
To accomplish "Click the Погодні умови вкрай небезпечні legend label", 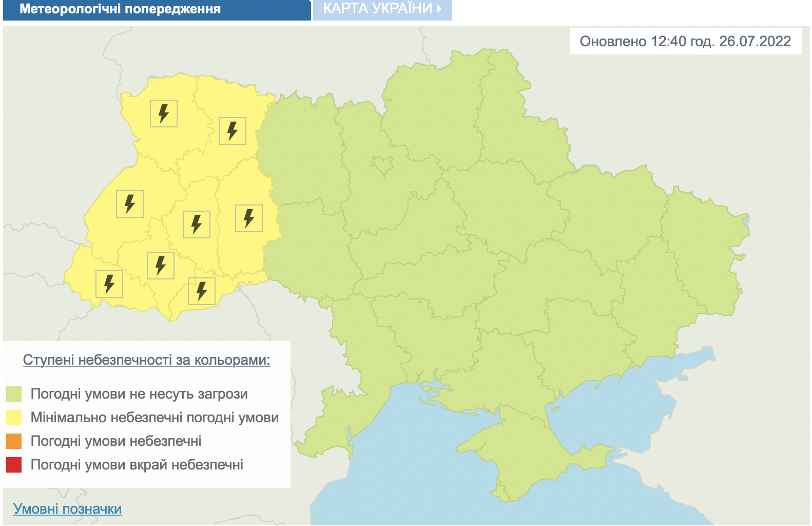I will (137, 465).
